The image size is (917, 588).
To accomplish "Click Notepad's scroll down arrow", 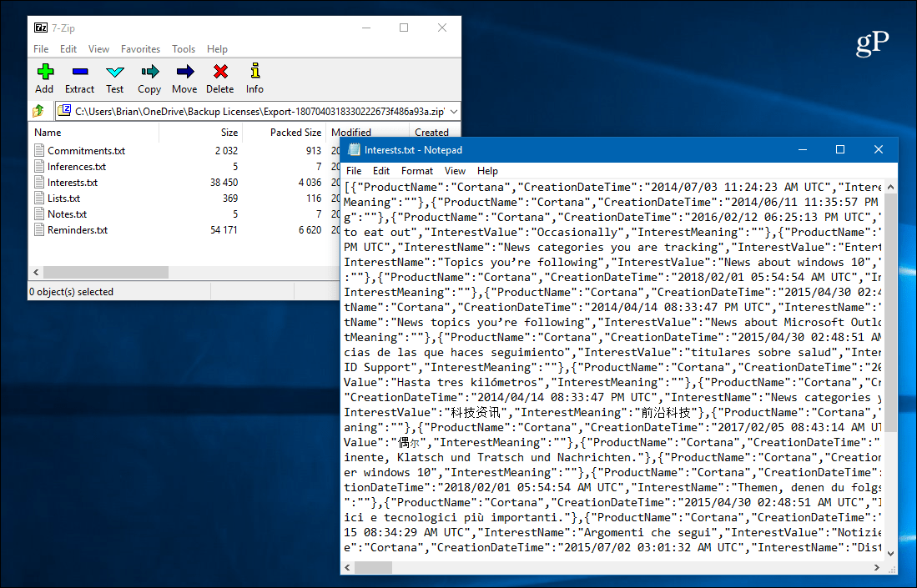I will (x=890, y=554).
